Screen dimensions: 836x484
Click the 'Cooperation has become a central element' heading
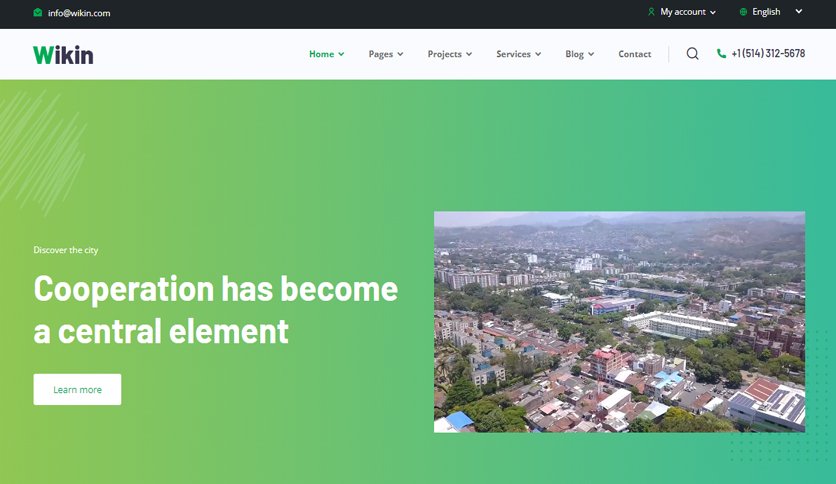[216, 310]
